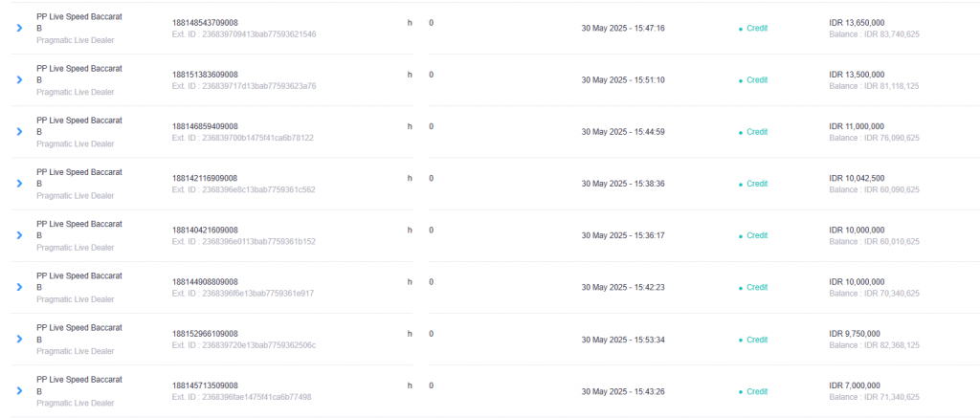Expand the row for transaction 188152966109008
This screenshot has width=980, height=418.
(19, 340)
